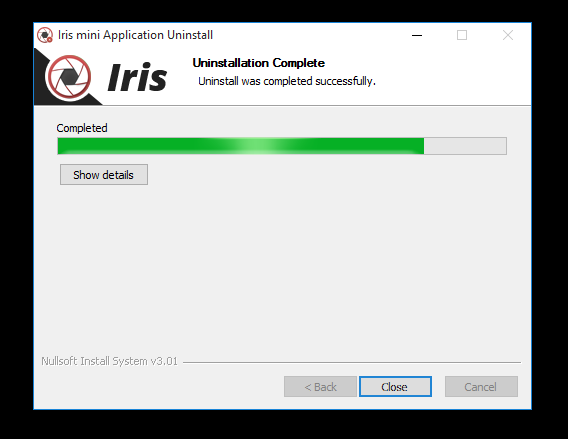Image resolution: width=568 pixels, height=439 pixels.
Task: Click the 'Nullsoft Install System v3.01' text
Action: (109, 361)
